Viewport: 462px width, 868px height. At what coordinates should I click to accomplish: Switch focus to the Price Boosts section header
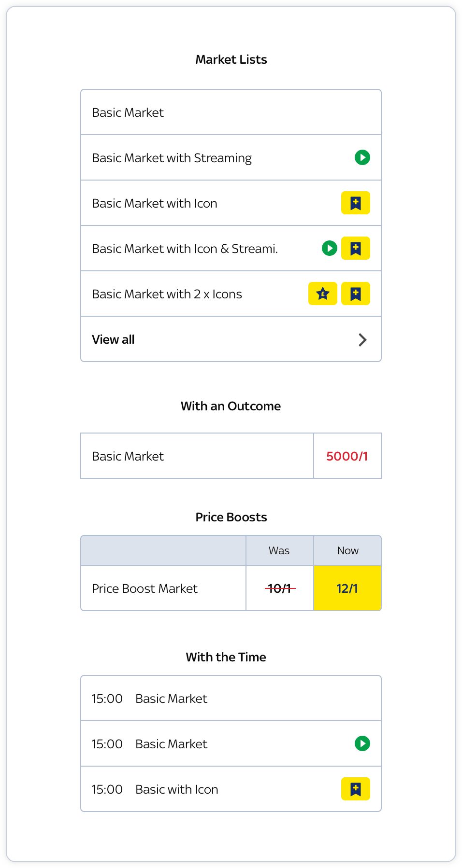231,517
